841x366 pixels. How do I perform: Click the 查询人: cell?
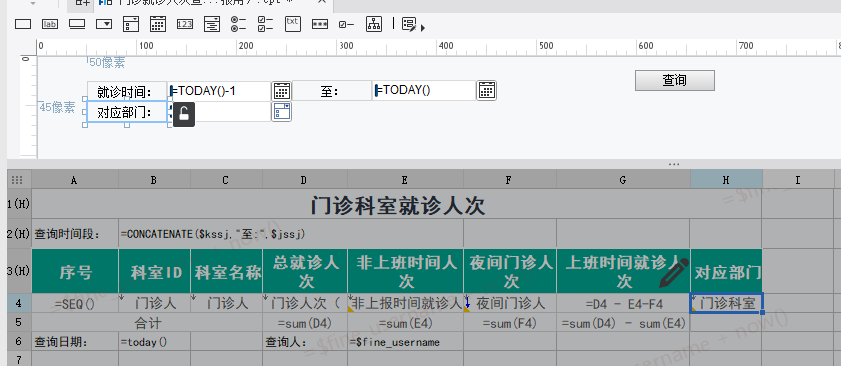coord(305,342)
